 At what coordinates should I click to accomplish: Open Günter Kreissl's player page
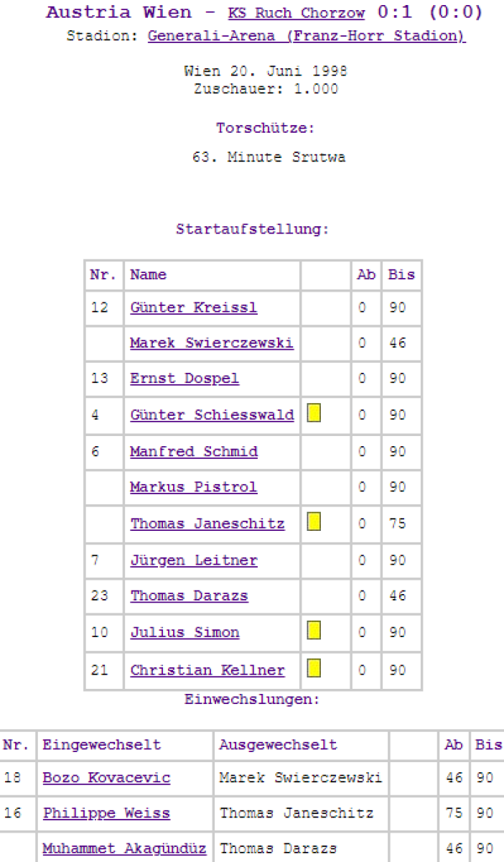click(193, 308)
